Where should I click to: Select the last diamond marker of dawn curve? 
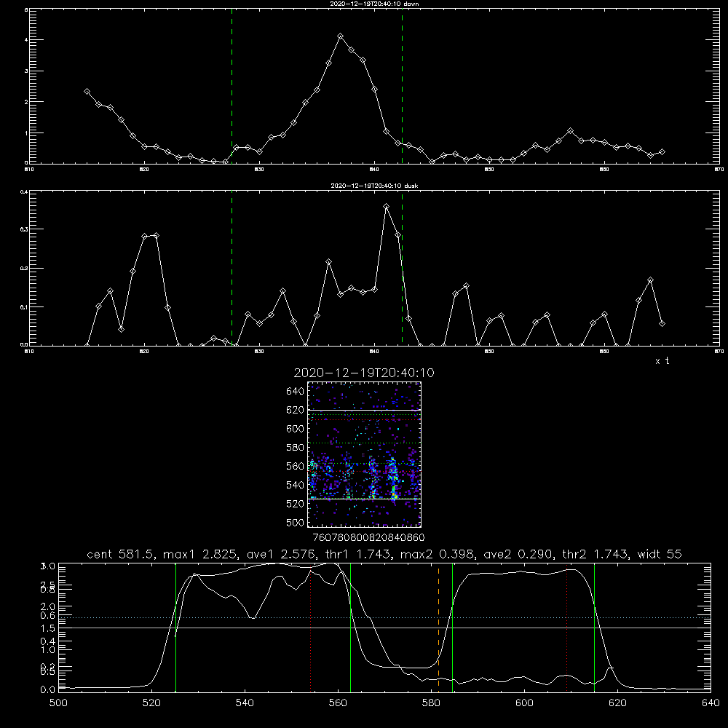point(662,152)
